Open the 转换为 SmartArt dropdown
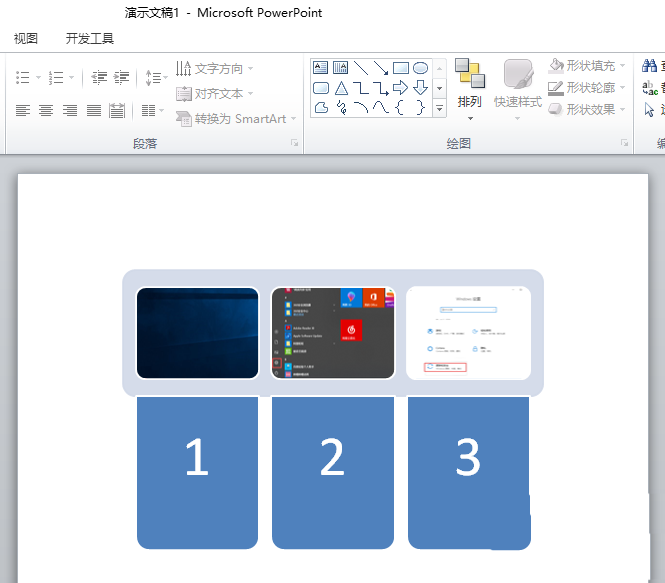This screenshot has height=583, width=665. click(236, 119)
